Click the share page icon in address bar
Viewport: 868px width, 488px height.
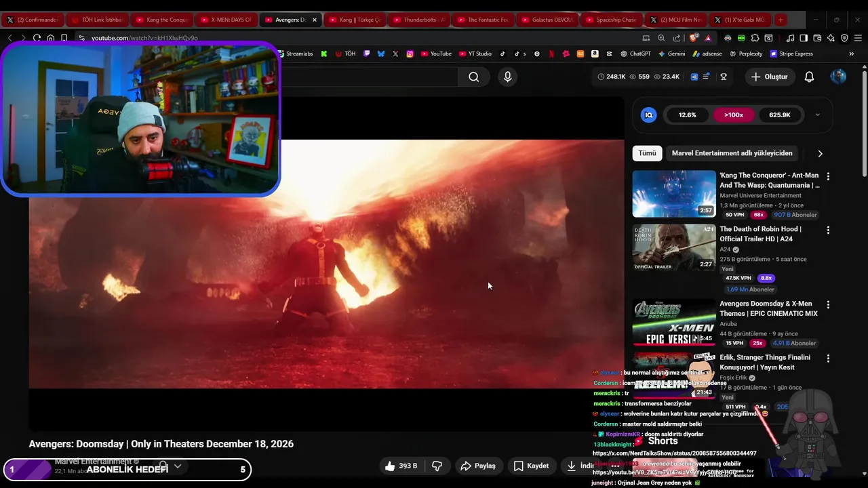tap(676, 38)
